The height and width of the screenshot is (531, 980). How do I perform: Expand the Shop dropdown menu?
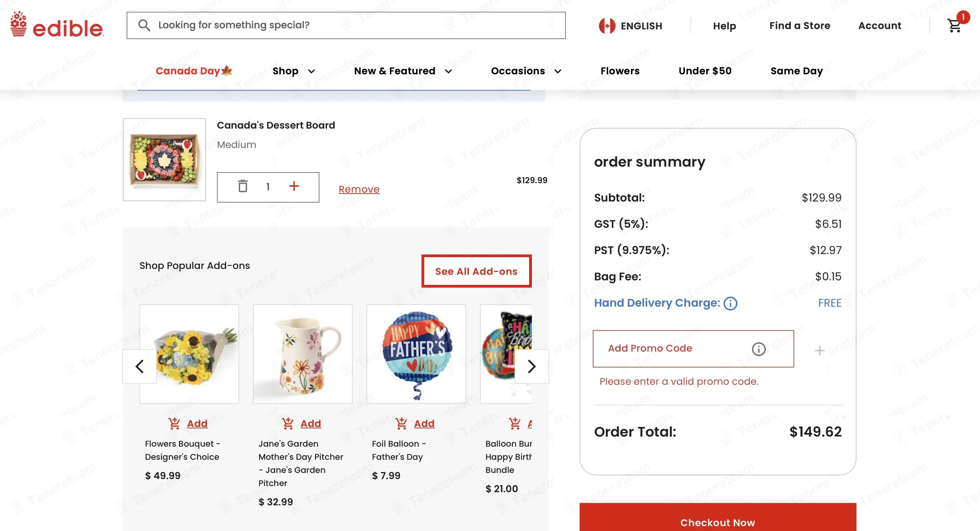point(293,71)
